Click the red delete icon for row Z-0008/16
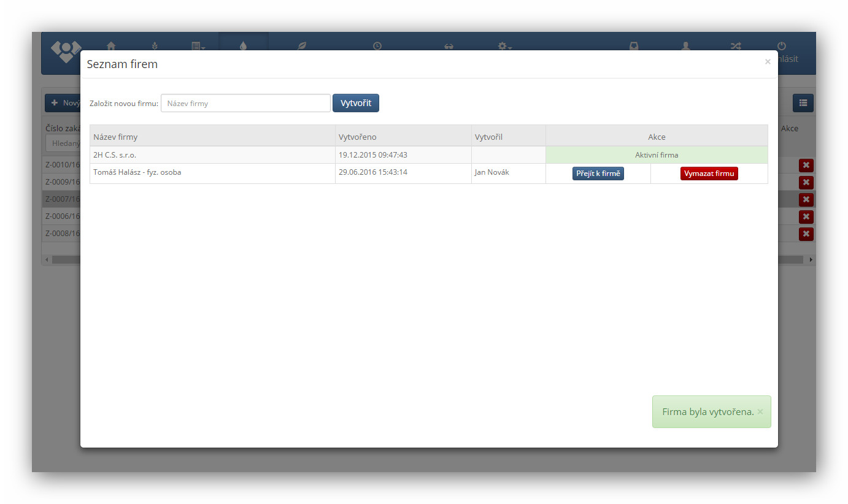This screenshot has height=504, width=848. 806,234
